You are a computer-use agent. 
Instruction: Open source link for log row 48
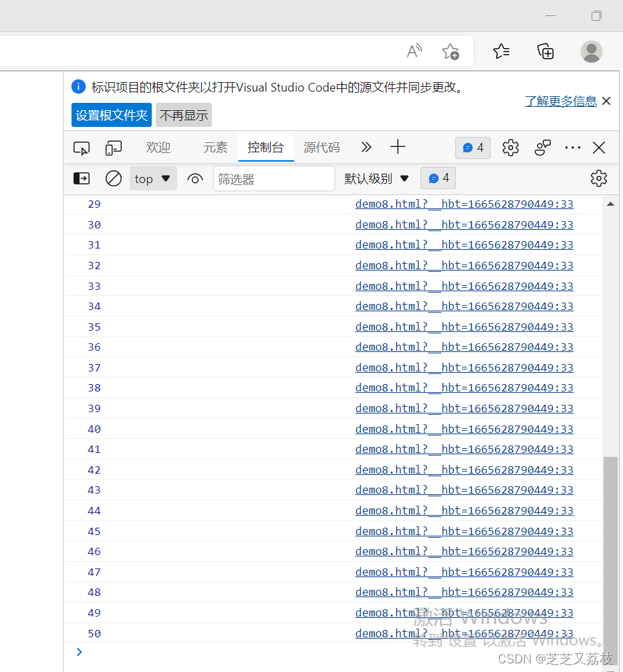click(x=464, y=593)
